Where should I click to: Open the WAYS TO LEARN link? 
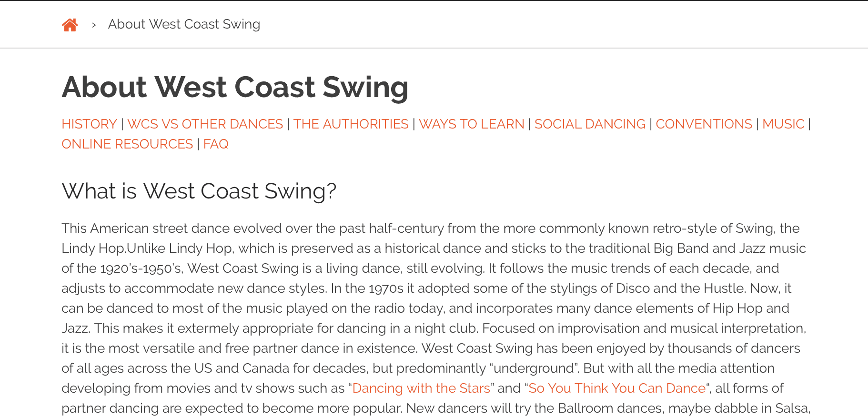(471, 124)
